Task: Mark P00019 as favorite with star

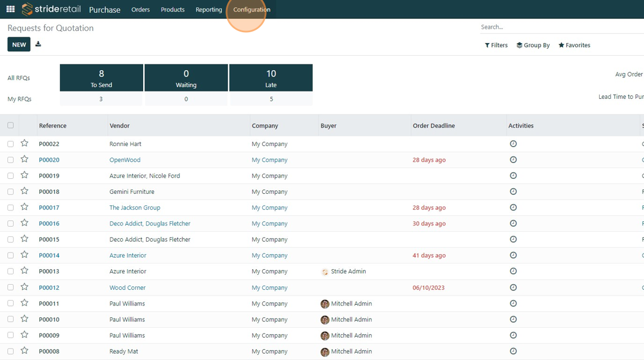Action: click(25, 175)
